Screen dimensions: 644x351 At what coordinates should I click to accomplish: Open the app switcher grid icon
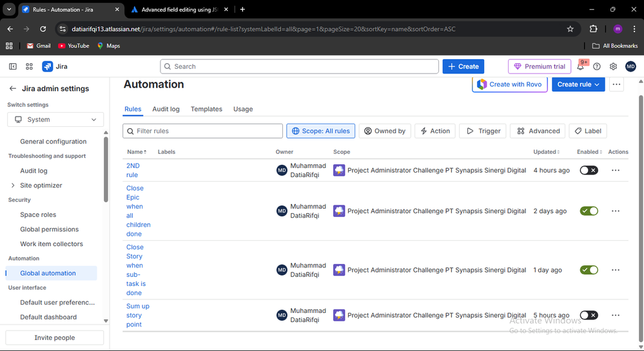[29, 66]
